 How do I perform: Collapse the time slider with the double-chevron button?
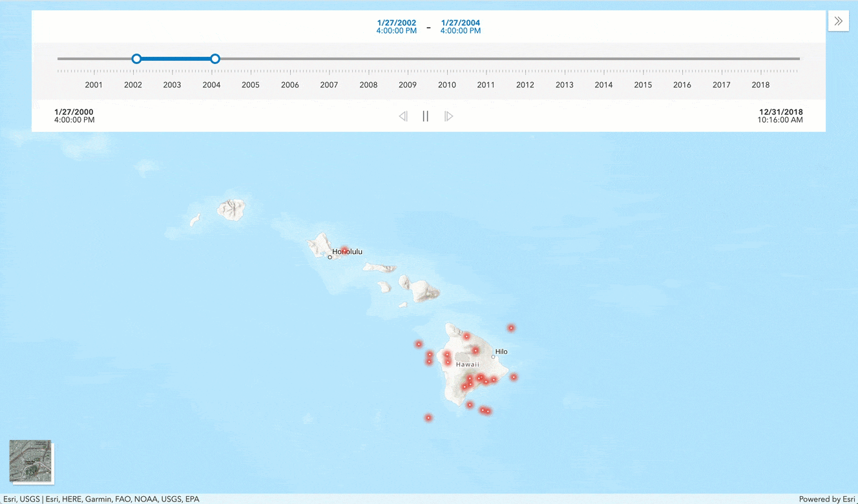coord(838,21)
